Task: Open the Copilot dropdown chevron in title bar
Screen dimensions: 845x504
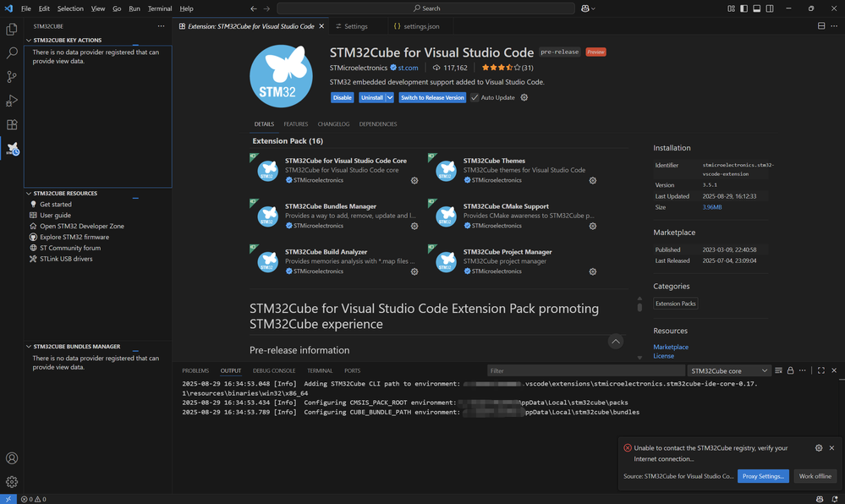Action: [x=593, y=8]
